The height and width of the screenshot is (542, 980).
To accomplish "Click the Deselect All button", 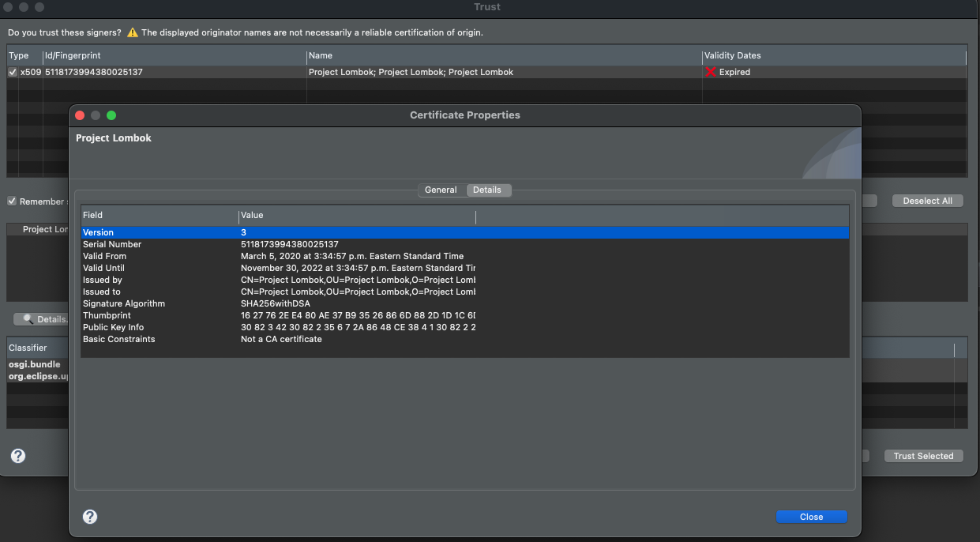I will coord(927,200).
